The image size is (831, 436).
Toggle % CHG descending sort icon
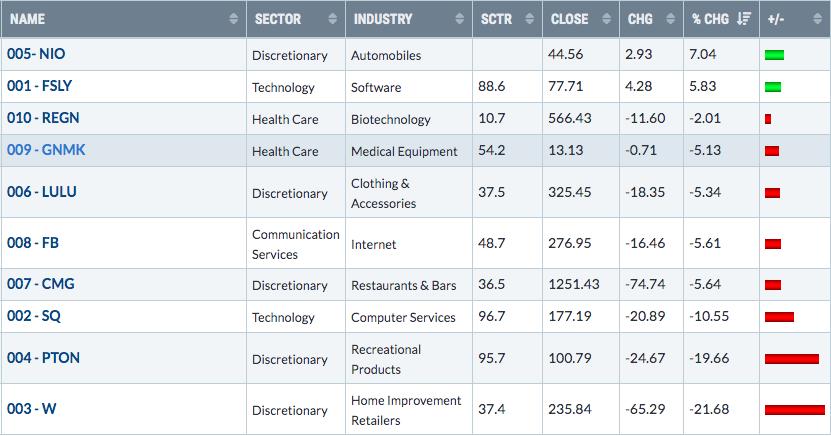744,19
